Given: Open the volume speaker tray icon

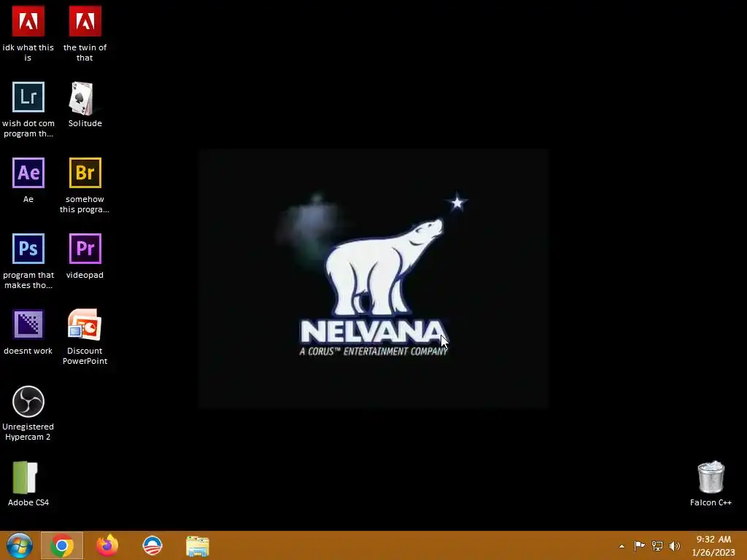Looking at the screenshot, I should coord(675,545).
